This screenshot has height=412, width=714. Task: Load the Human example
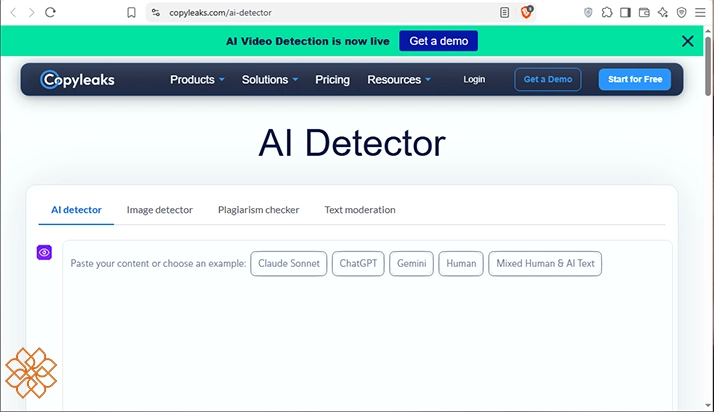461,264
